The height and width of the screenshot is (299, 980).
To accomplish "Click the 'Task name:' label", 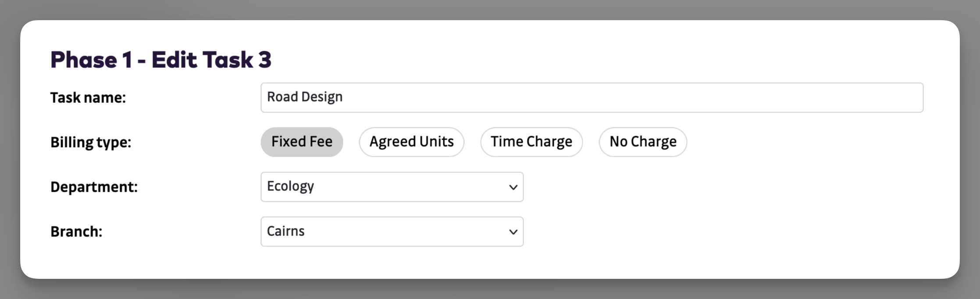I will (88, 98).
